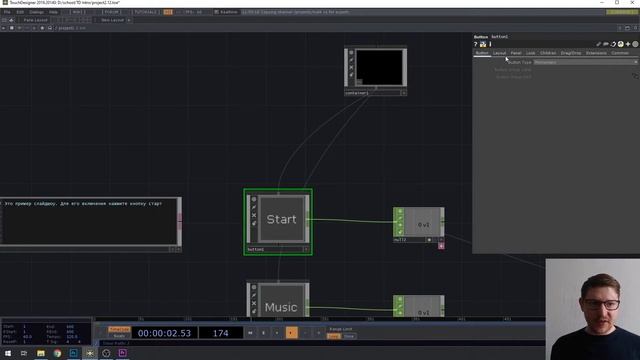The image size is (640, 360).
Task: Click the TimeCode mode button
Action: point(119,329)
